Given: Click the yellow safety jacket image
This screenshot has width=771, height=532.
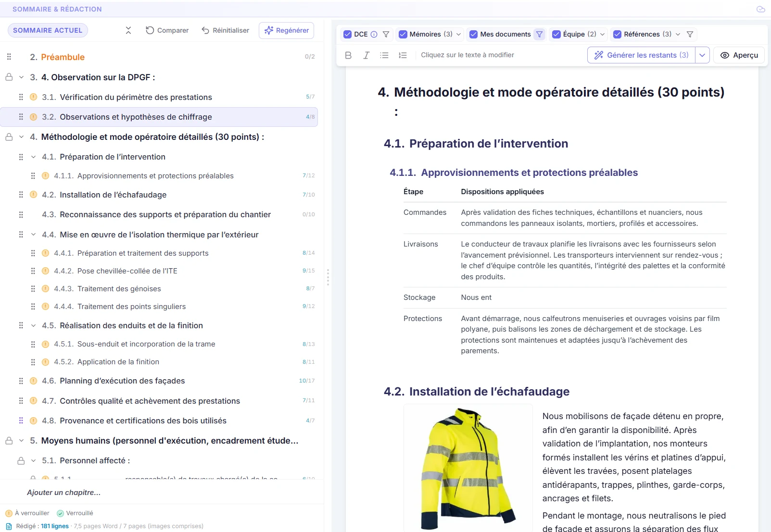Looking at the screenshot, I should click(x=468, y=468).
